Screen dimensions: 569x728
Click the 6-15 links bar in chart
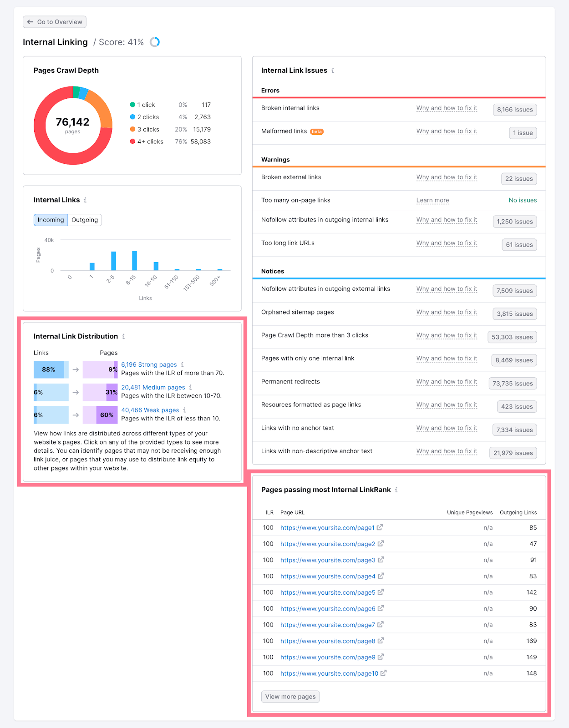pos(134,261)
